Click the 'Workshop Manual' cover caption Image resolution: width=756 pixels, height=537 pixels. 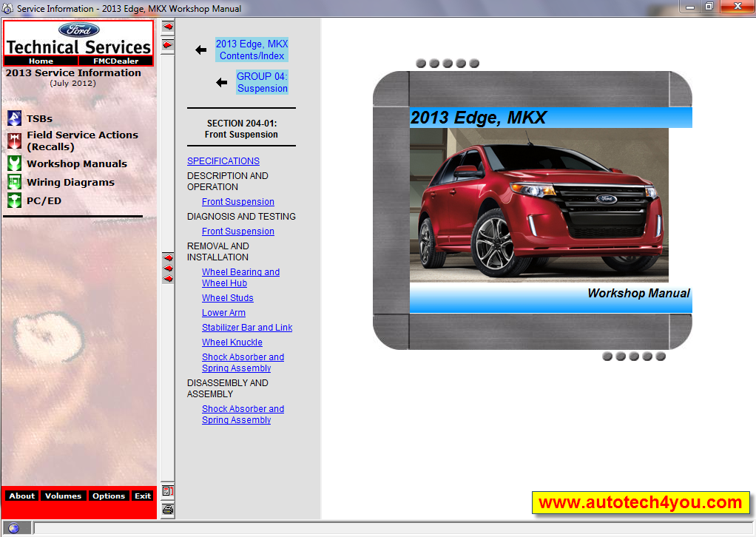click(638, 293)
